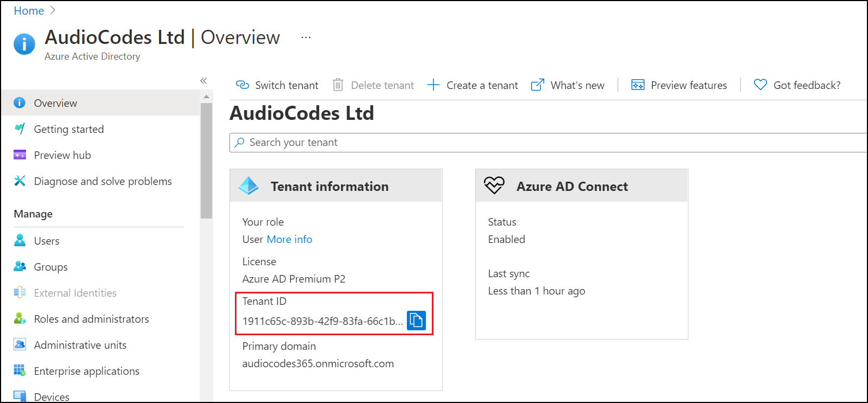Click the Preview features icon
The image size is (868, 403).
pos(637,85)
